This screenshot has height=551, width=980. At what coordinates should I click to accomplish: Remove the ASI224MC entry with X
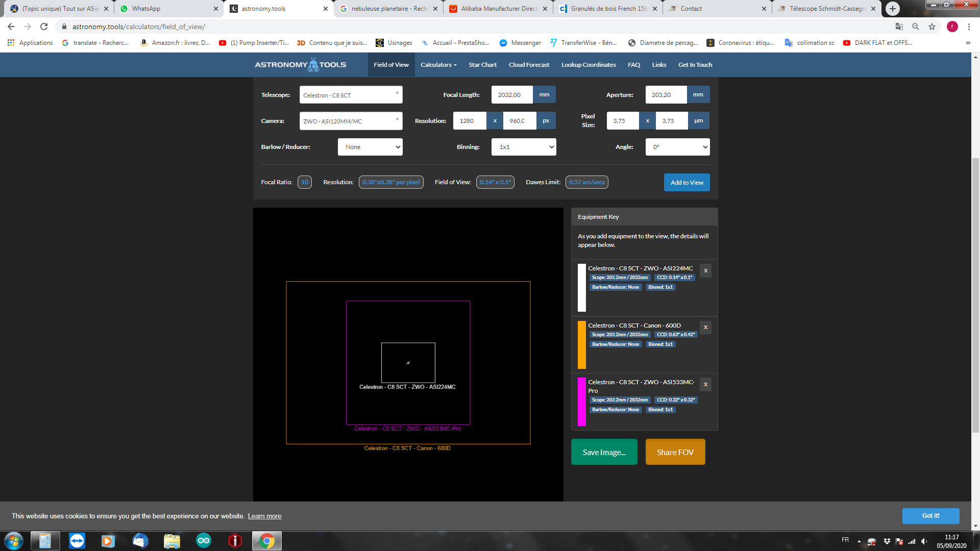click(x=705, y=271)
